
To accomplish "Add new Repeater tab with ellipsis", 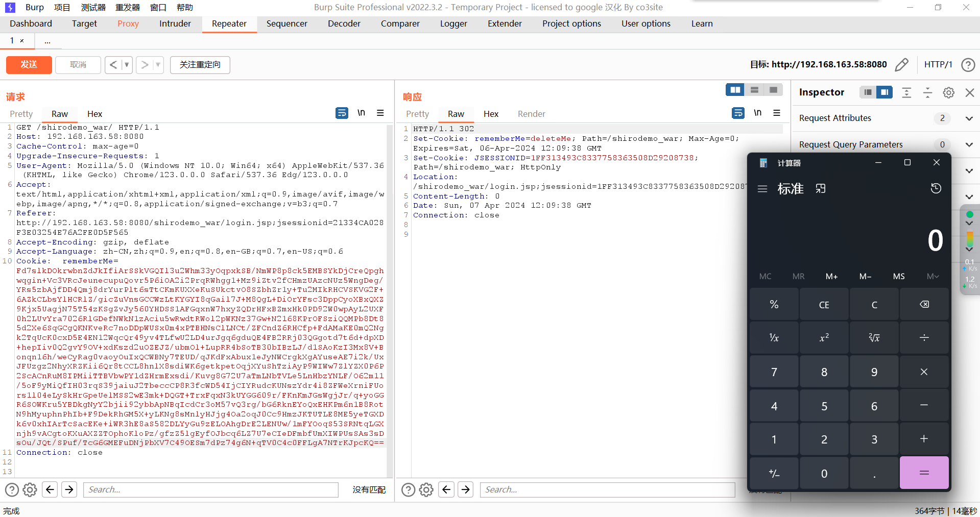I will (47, 41).
